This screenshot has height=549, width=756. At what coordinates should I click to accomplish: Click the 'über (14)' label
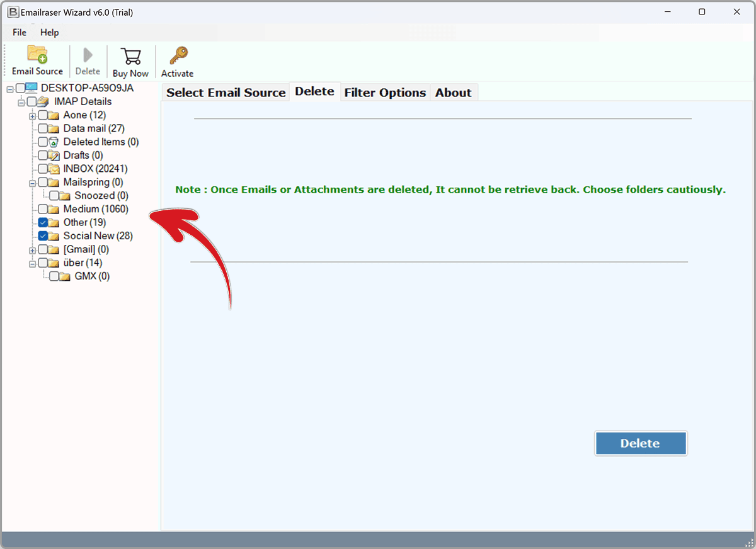[x=83, y=263]
